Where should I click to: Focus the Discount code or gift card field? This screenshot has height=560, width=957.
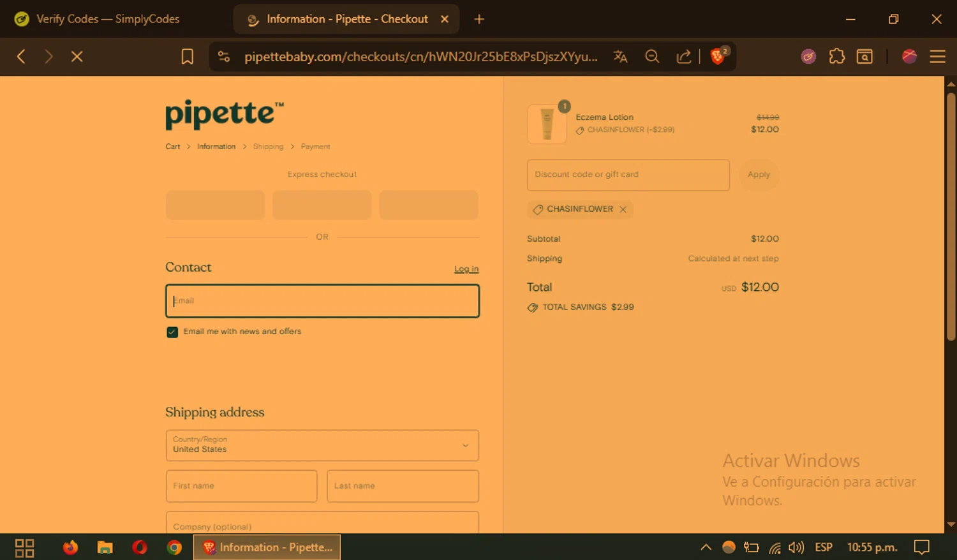pos(628,175)
